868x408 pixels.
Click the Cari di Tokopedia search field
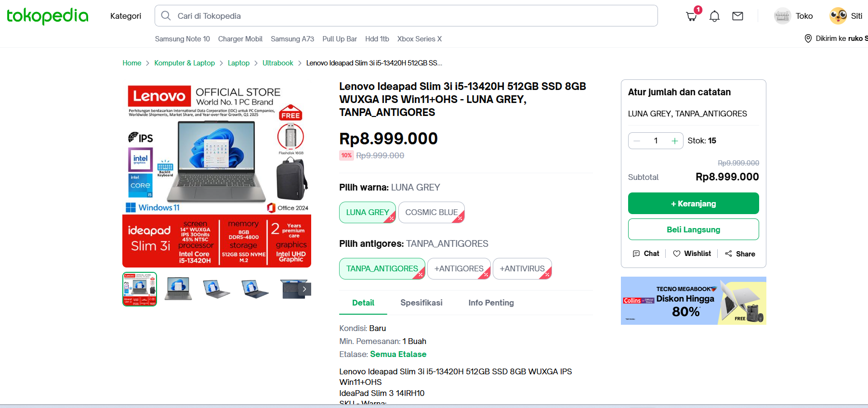[x=406, y=16]
